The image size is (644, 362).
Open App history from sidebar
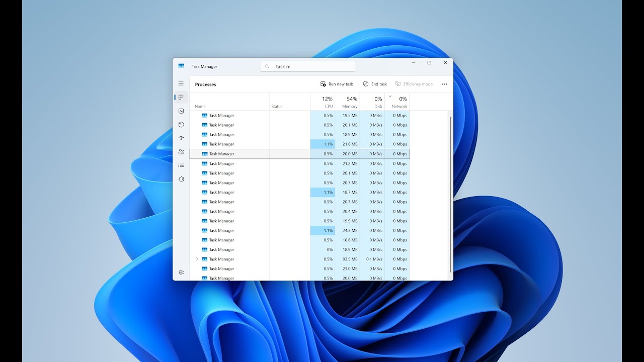(x=181, y=124)
